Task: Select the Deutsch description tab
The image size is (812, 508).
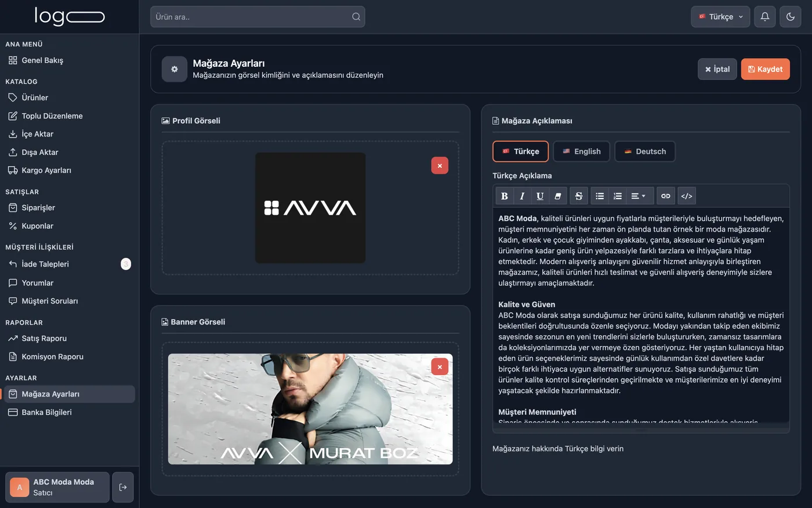Action: [645, 152]
